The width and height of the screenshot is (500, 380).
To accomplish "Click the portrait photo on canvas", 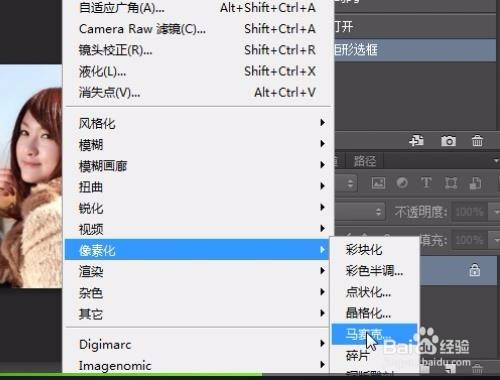I will [31, 176].
